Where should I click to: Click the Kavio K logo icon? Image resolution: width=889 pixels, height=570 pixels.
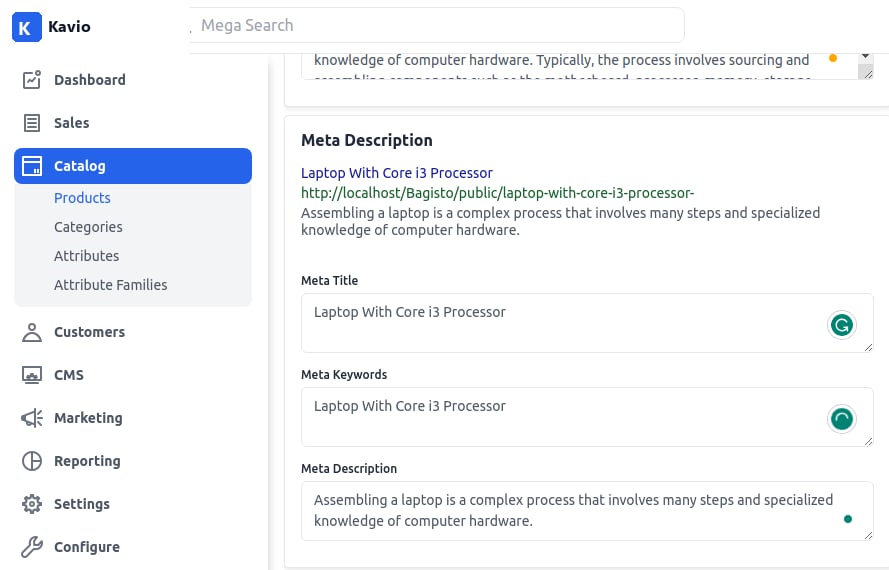point(27,27)
